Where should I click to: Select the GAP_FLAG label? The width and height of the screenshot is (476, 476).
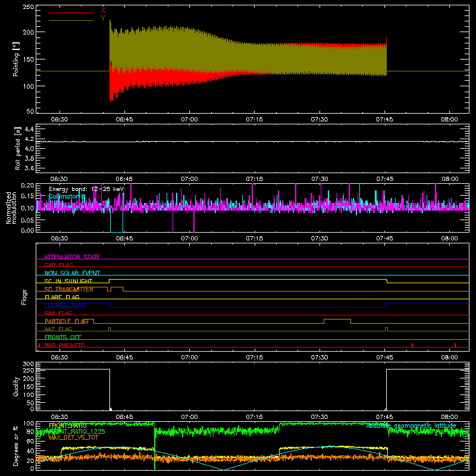pos(58,265)
